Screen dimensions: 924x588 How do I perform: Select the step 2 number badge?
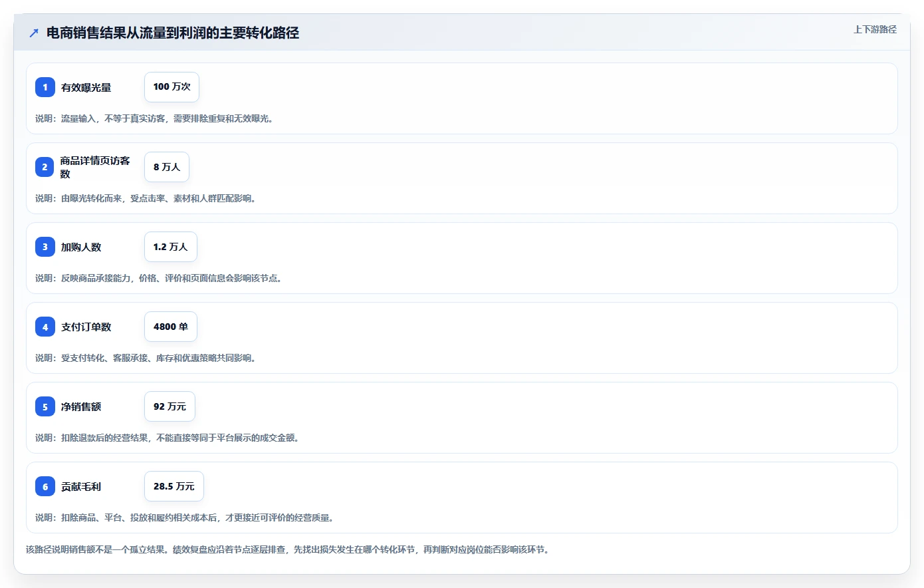(45, 167)
